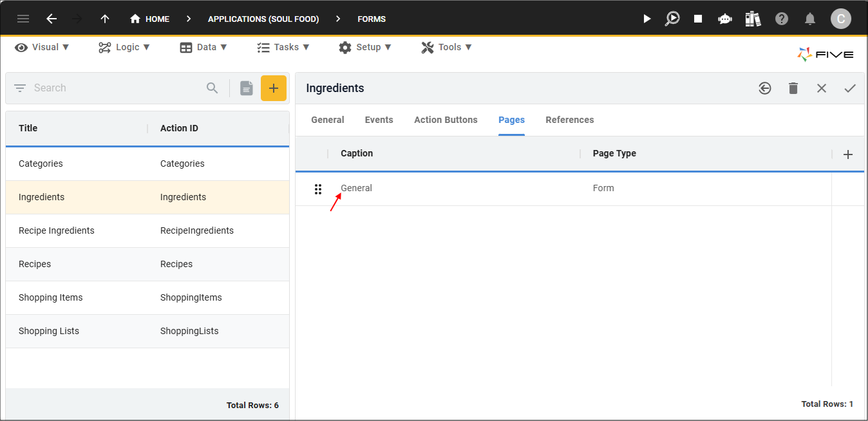Open the Visual menu
The height and width of the screenshot is (421, 868).
coord(42,47)
